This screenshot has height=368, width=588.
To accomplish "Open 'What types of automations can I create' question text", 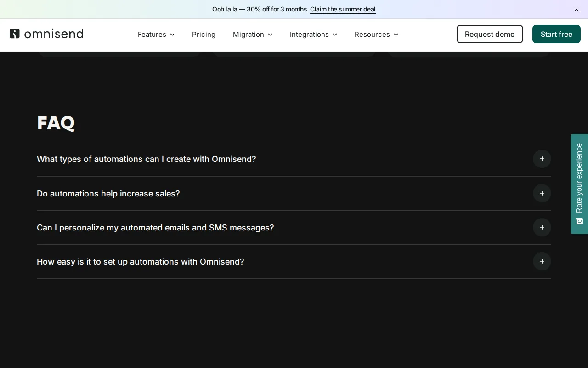I will click(147, 159).
